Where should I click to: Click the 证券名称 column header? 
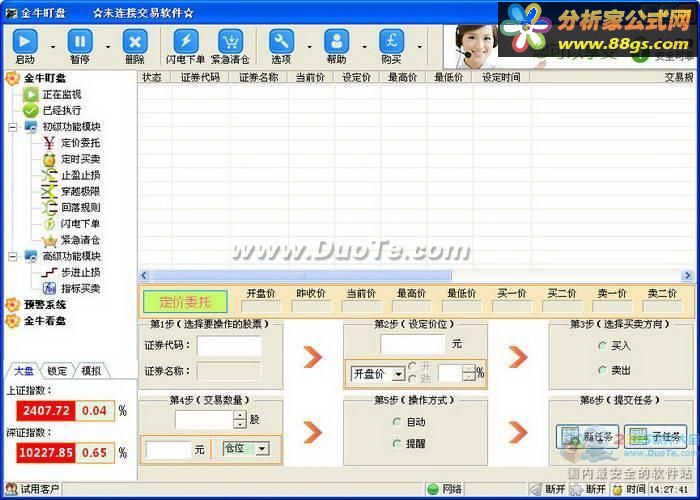coord(258,77)
